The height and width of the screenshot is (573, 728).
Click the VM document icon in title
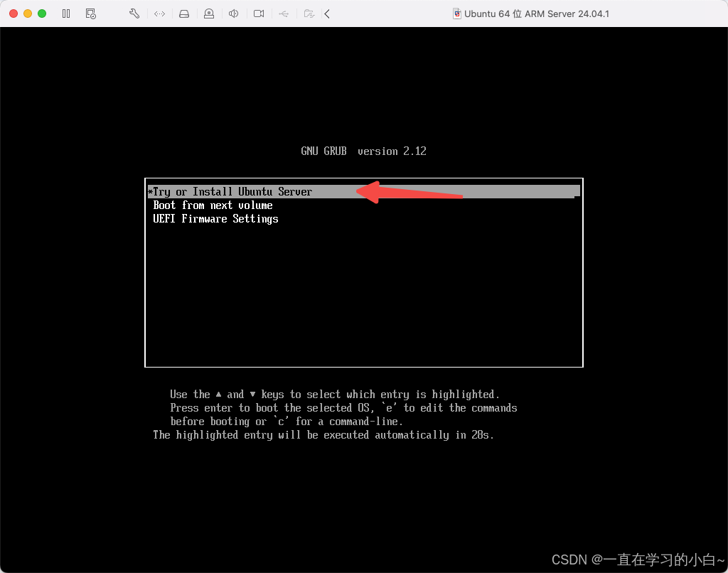click(457, 14)
